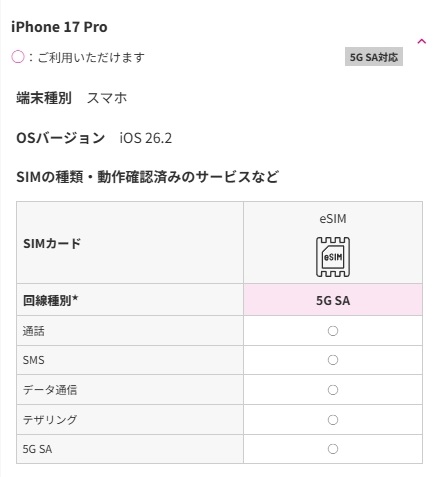The image size is (437, 477).
Task: Click the circle mark in テザリング row
Action: (x=333, y=420)
